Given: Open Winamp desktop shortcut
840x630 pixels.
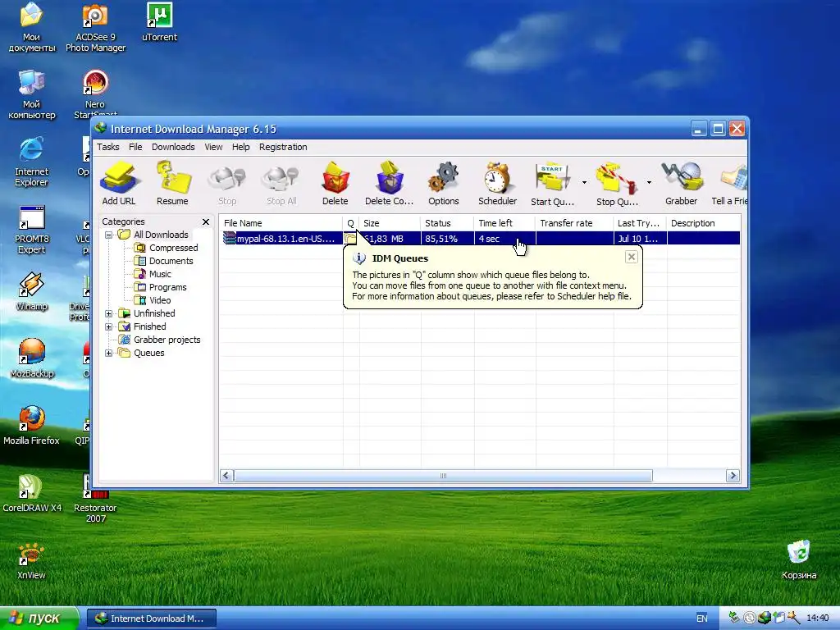Looking at the screenshot, I should (x=32, y=291).
